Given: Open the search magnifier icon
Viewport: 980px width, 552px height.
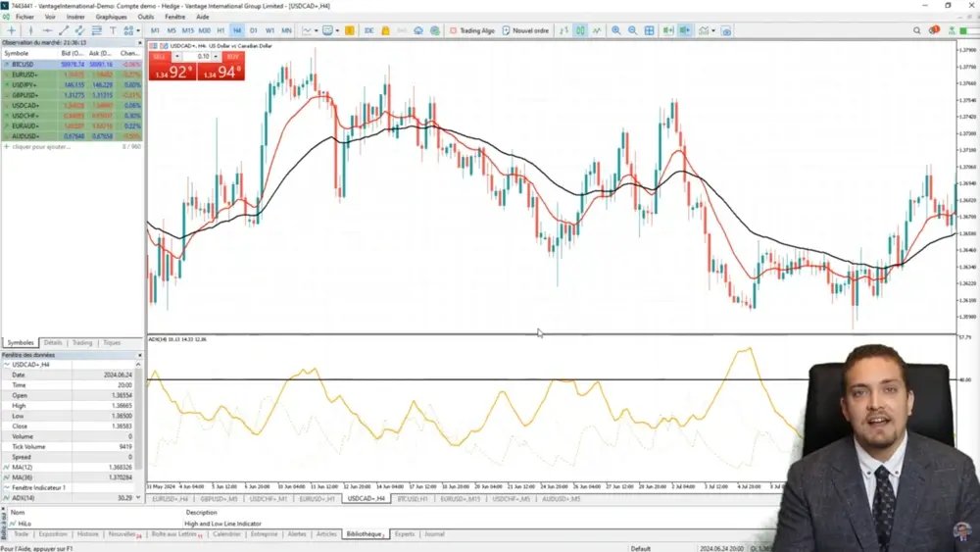Looking at the screenshot, I should point(917,30).
